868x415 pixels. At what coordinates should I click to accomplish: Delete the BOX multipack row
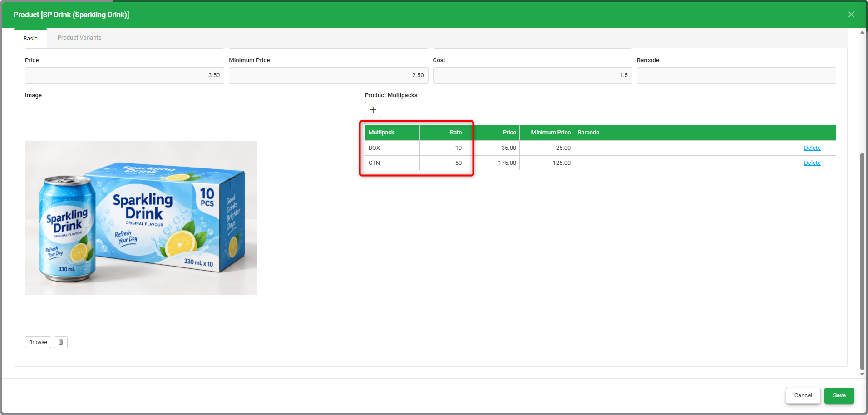pos(812,148)
